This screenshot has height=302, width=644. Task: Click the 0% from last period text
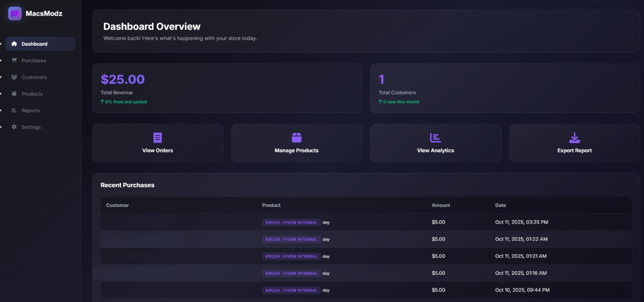coord(126,102)
